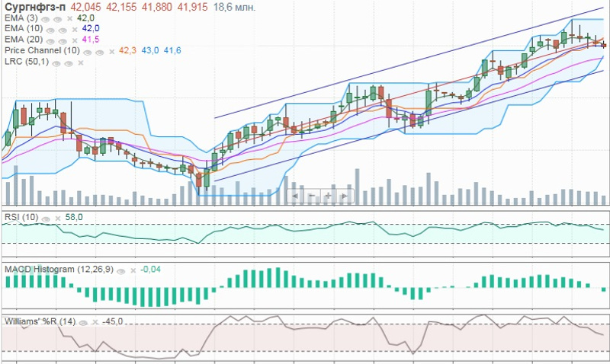Delete the Price Channel (10) indicator via x
The width and height of the screenshot is (610, 364).
pos(111,52)
